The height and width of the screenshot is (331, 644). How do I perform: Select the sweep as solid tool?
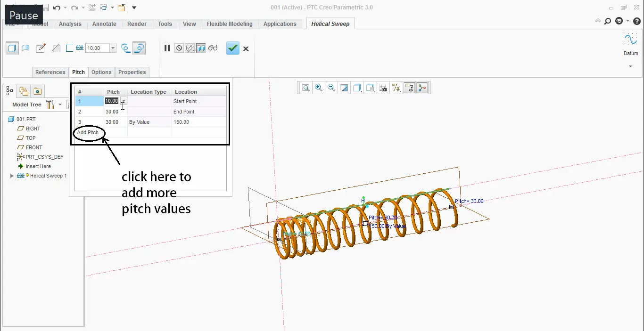[x=12, y=48]
